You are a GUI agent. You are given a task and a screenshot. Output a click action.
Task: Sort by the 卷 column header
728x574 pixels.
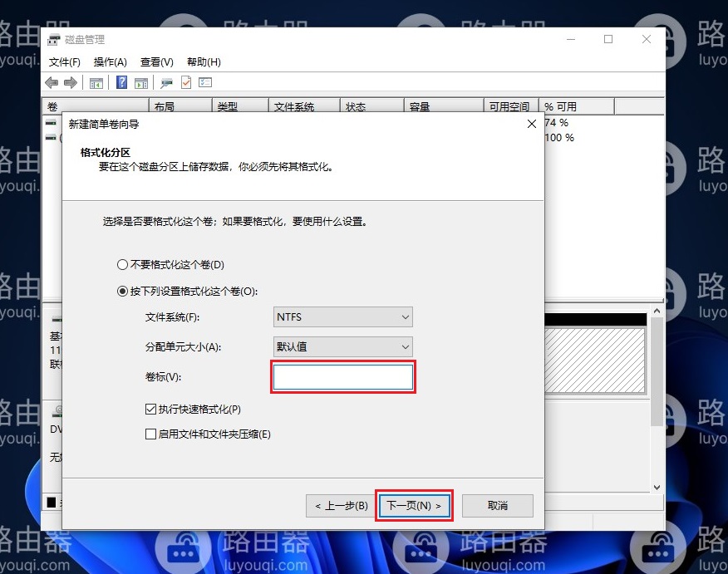click(x=96, y=106)
